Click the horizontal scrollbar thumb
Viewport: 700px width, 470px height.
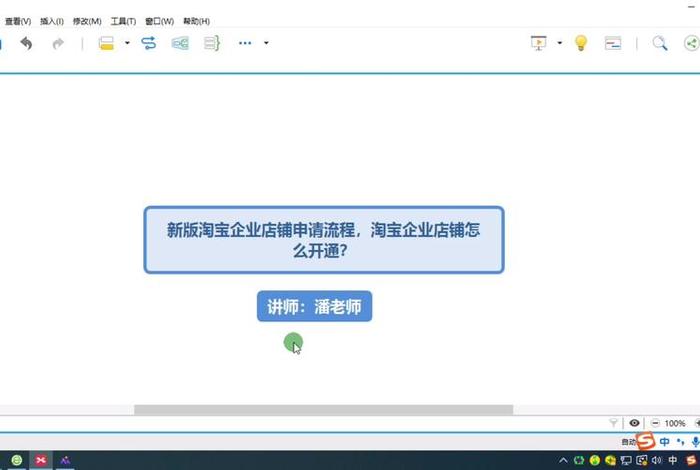coord(324,409)
